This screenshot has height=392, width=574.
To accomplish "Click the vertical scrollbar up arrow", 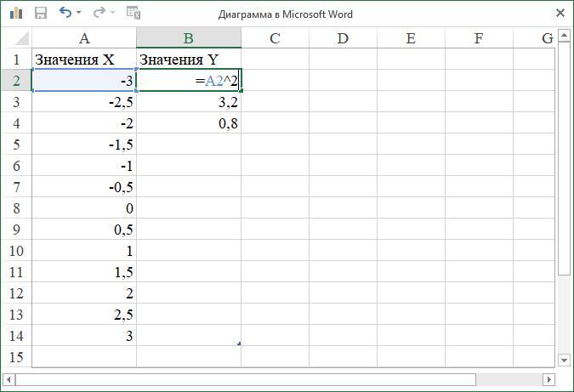I will pyautogui.click(x=564, y=36).
